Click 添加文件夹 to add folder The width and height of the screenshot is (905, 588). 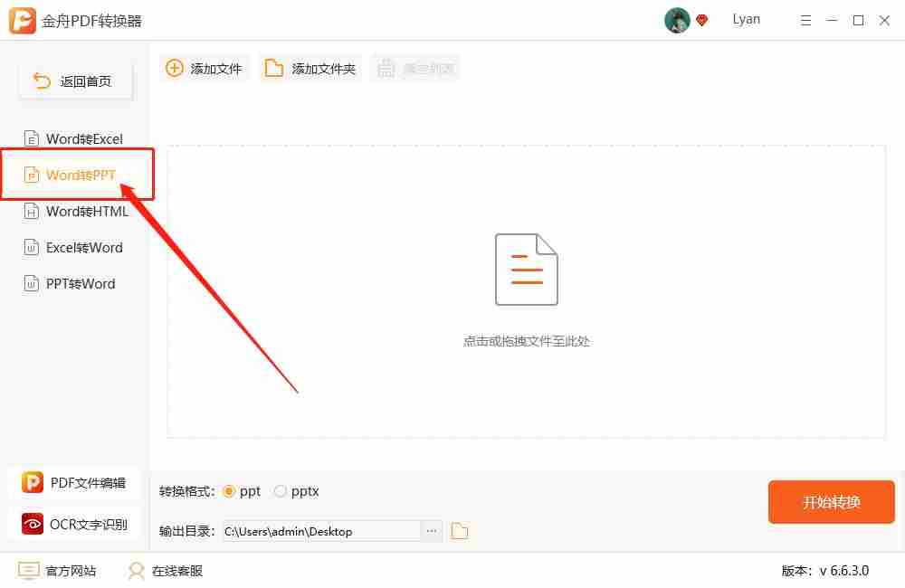(x=310, y=69)
